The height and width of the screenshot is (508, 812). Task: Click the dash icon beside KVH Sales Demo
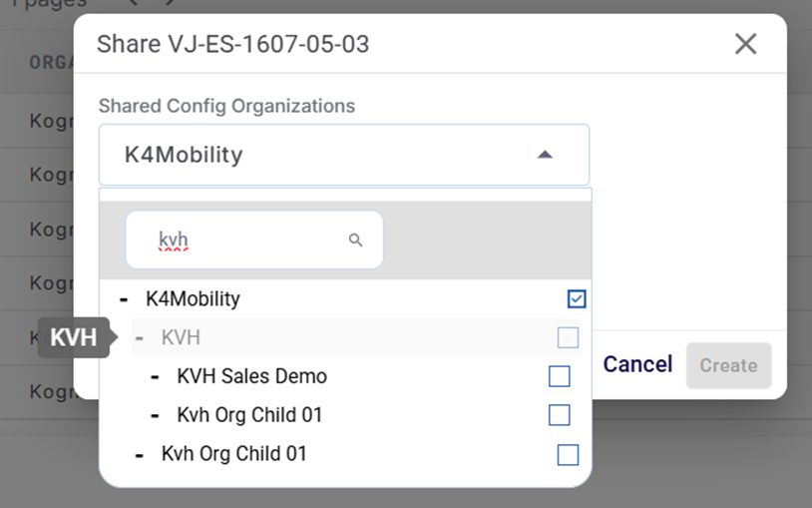click(155, 377)
